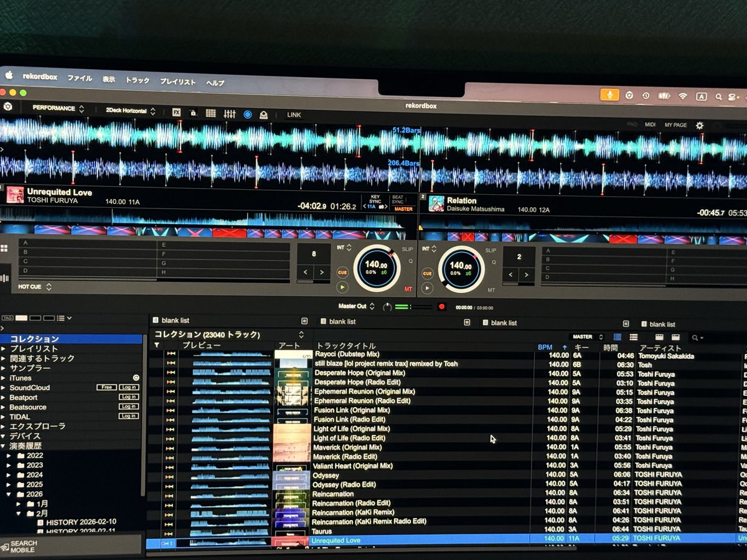Toggle SLIP mode on deck 1
Image resolution: width=747 pixels, height=560 pixels.
click(407, 249)
